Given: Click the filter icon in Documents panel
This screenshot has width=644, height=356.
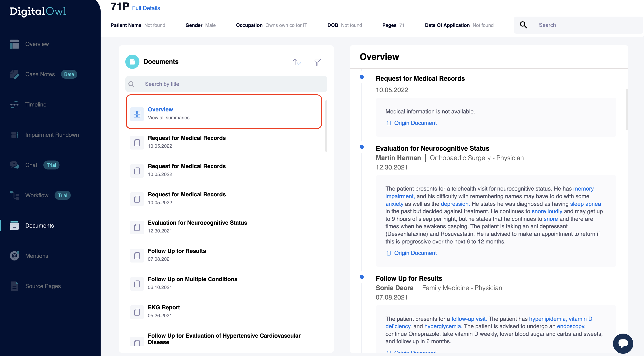Looking at the screenshot, I should coord(317,62).
